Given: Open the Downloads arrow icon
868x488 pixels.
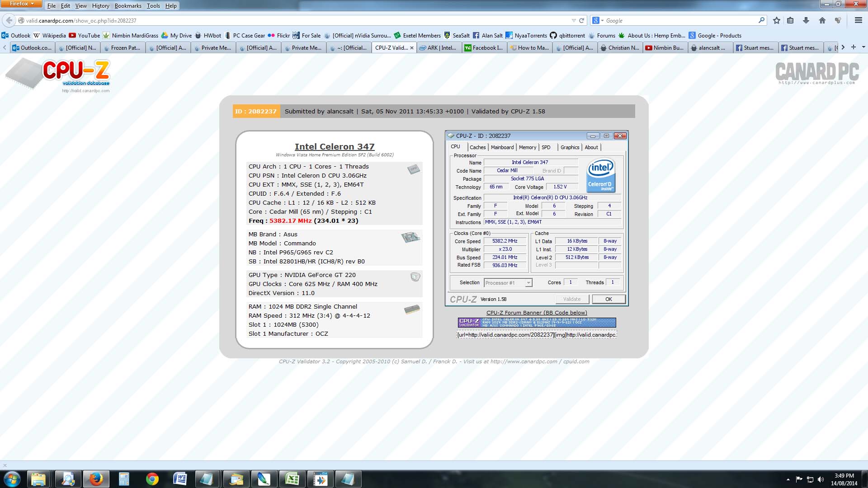Looking at the screenshot, I should click(x=806, y=20).
